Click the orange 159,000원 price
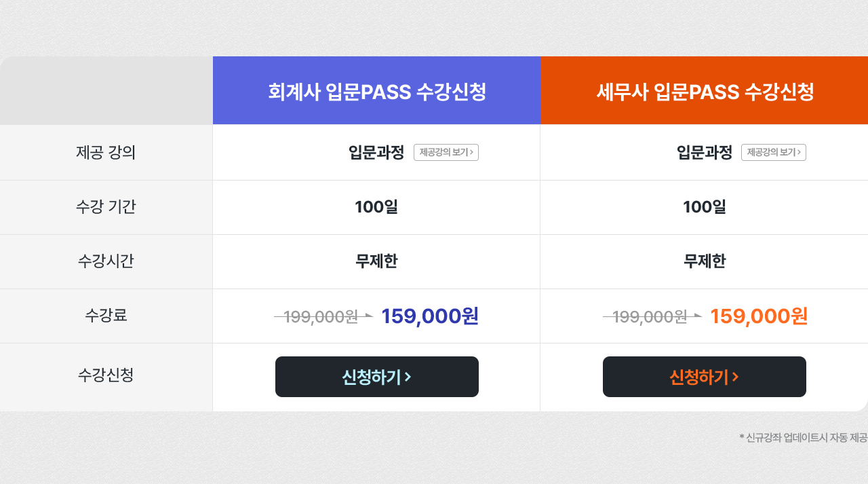The image size is (868, 484). (x=759, y=316)
